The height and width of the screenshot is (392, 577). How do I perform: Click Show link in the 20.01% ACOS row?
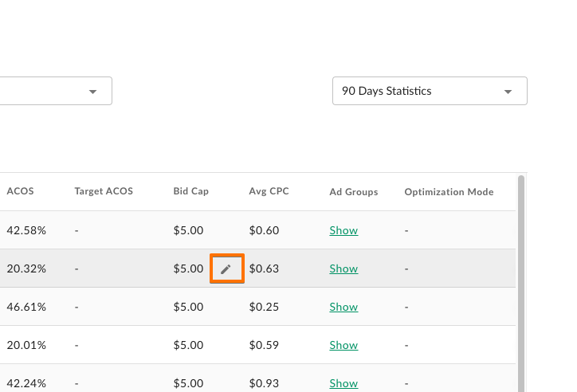pyautogui.click(x=343, y=345)
